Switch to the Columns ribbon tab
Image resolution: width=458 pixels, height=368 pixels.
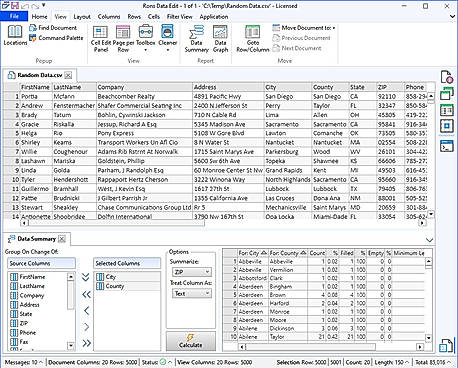(x=109, y=16)
